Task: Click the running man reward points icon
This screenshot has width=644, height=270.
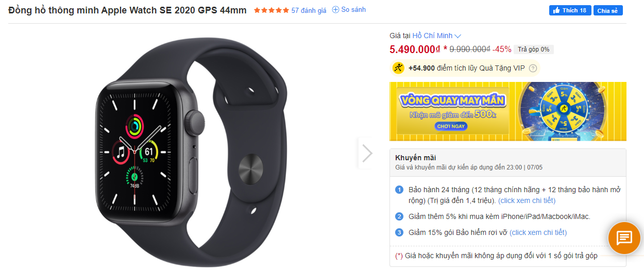Action: click(398, 68)
